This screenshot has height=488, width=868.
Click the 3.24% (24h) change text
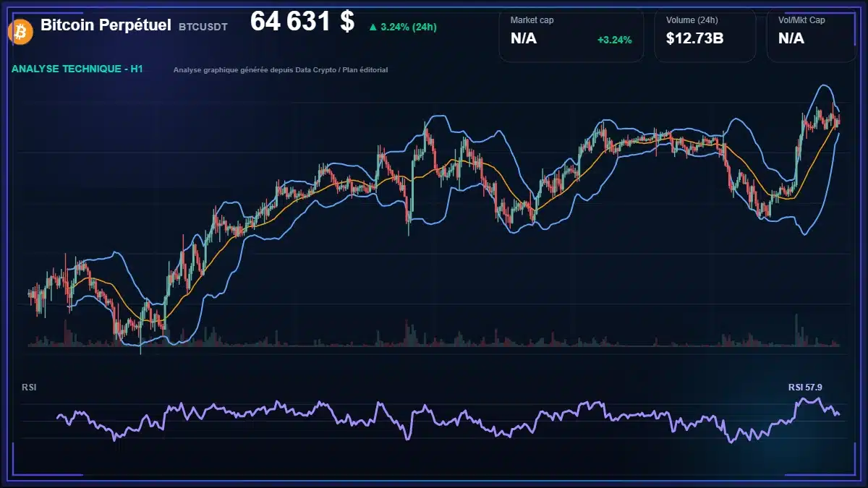tap(408, 27)
